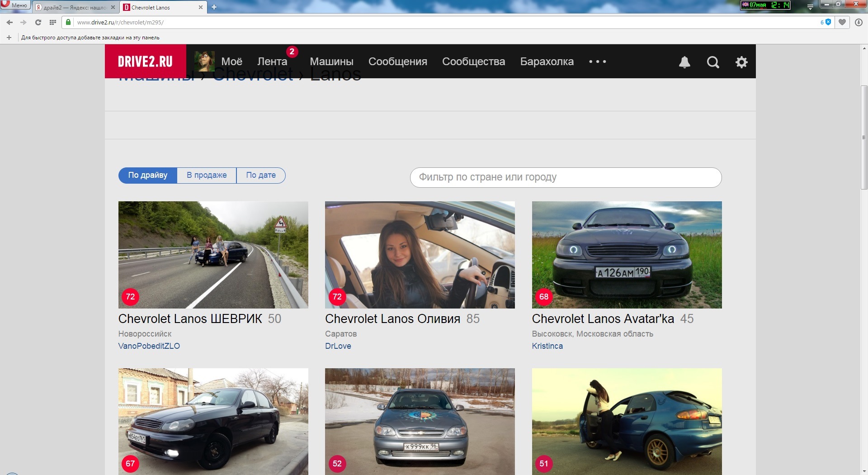Screen dimensions: 868x475
Task: Open the user avatar profile
Action: [x=204, y=62]
